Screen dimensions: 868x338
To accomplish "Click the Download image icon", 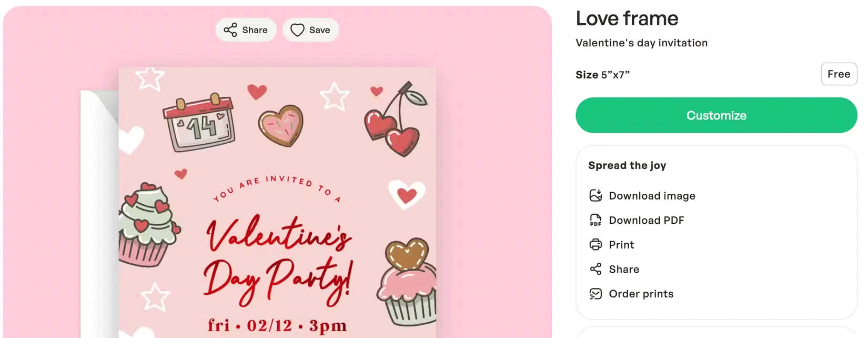I will coord(596,196).
